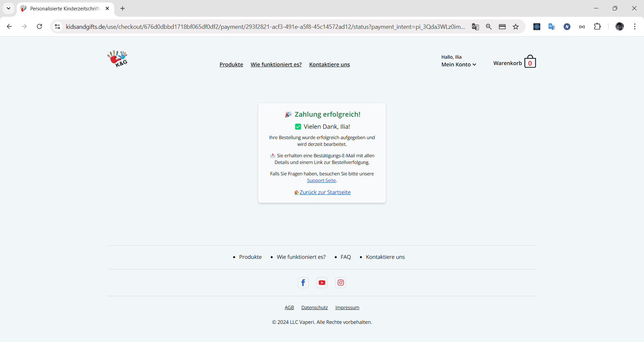The image size is (644, 342).
Task: Bookmark this page with star icon
Action: pyautogui.click(x=516, y=27)
